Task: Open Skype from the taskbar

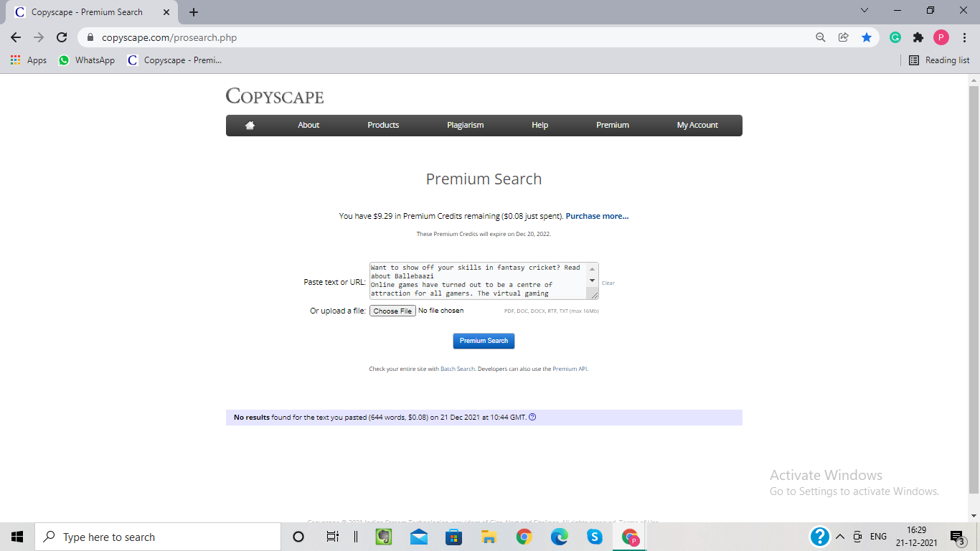Action: click(x=594, y=537)
